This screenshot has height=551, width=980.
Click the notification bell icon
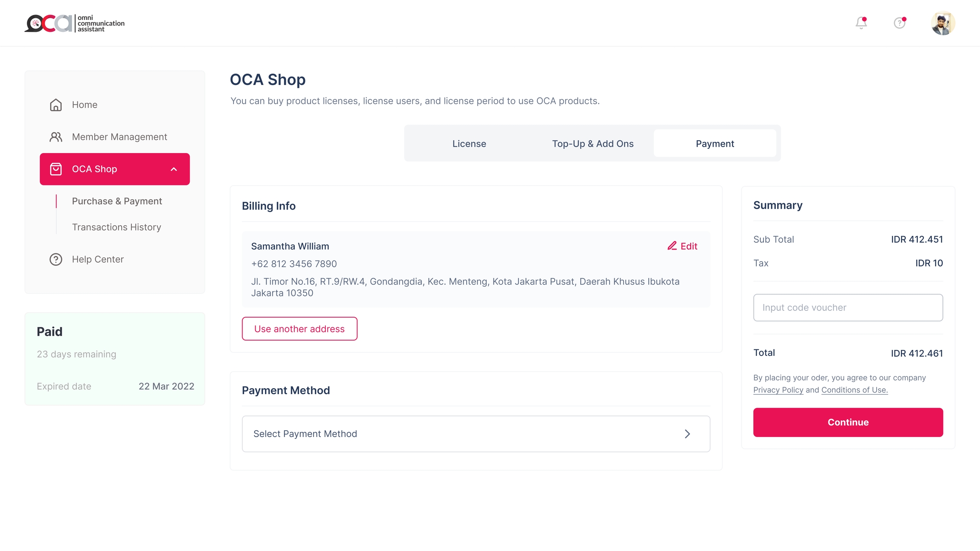click(x=861, y=23)
